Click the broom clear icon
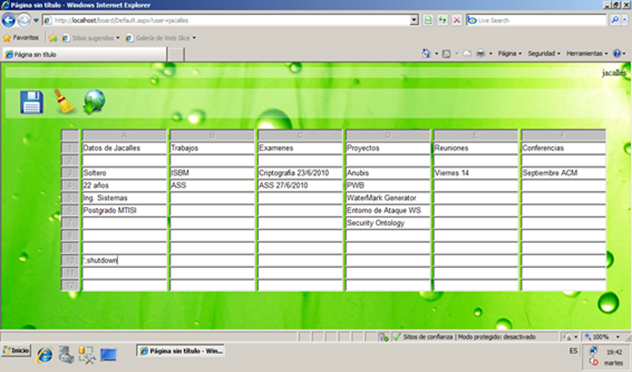This screenshot has height=372, width=632. pyautogui.click(x=64, y=101)
